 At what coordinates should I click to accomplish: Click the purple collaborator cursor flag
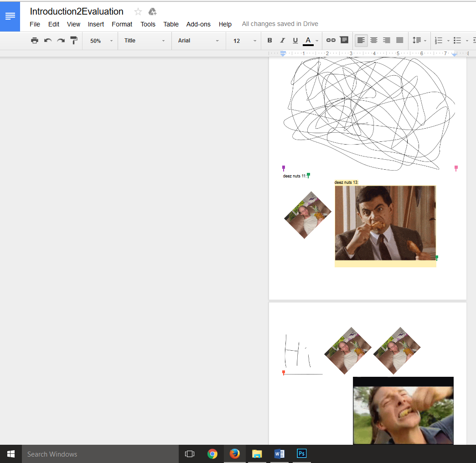click(x=284, y=168)
